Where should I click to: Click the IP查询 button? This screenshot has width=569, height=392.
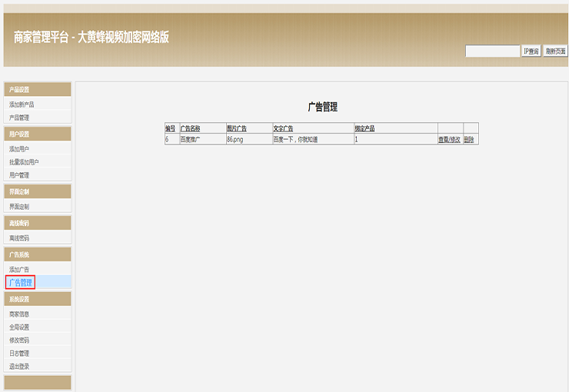click(531, 51)
